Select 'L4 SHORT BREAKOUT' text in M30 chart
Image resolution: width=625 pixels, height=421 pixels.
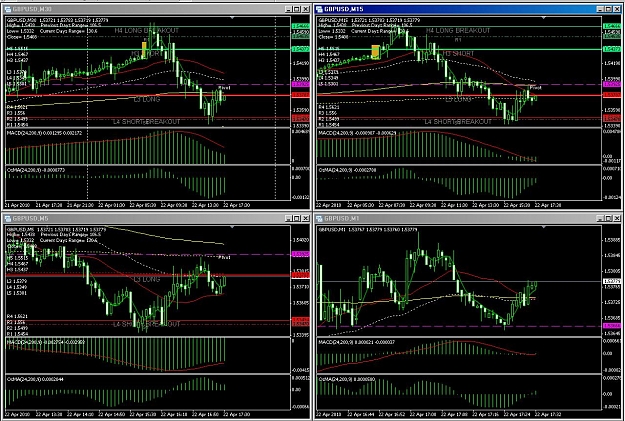pos(147,122)
